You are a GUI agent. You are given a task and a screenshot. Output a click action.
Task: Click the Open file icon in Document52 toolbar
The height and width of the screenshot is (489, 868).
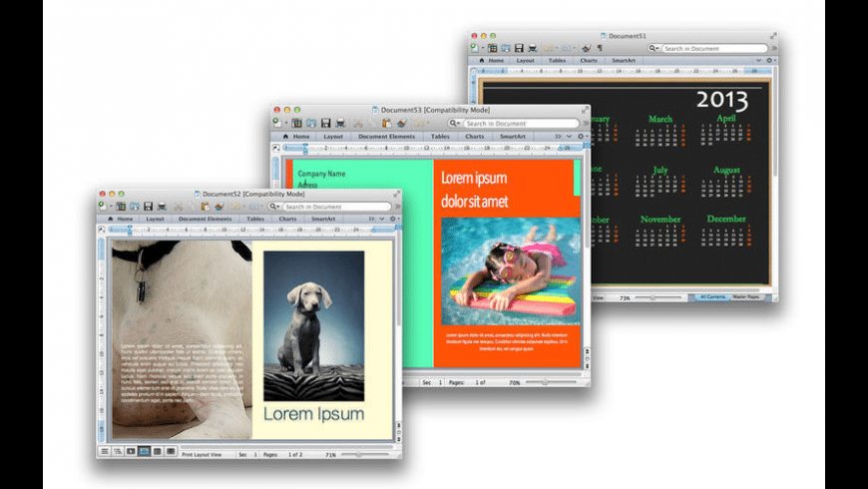135,206
